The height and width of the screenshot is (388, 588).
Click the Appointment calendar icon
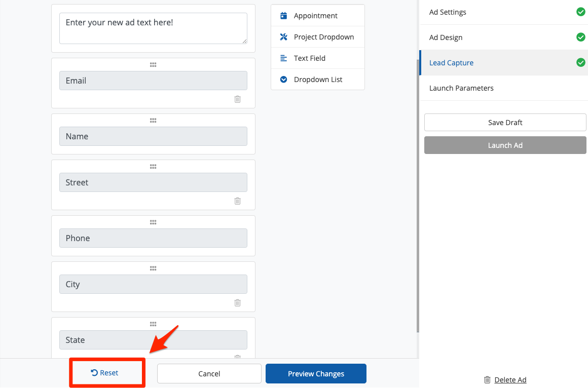pyautogui.click(x=283, y=16)
